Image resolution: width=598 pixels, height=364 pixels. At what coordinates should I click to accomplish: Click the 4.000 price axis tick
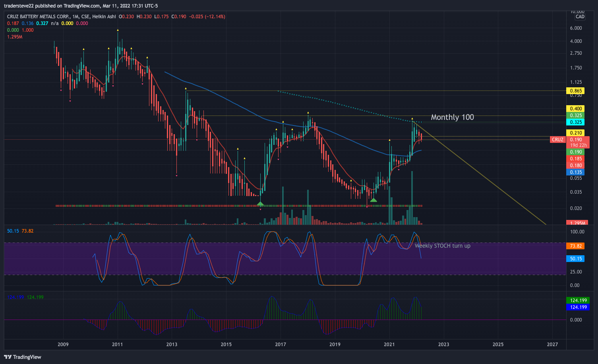[x=576, y=41]
